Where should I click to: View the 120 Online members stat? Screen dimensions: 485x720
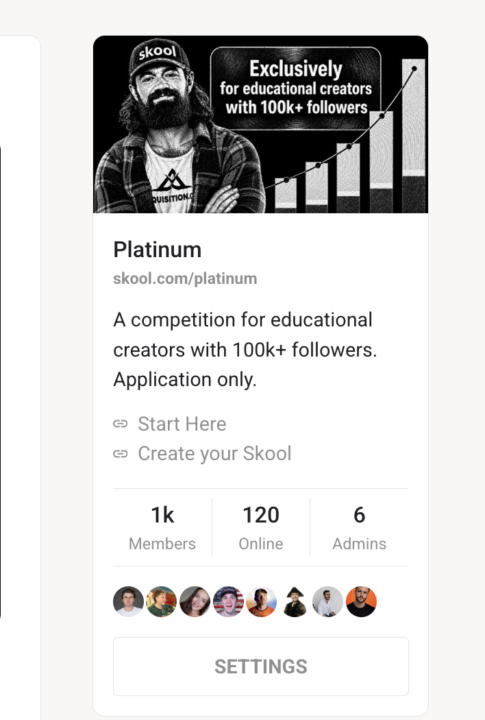pyautogui.click(x=261, y=527)
